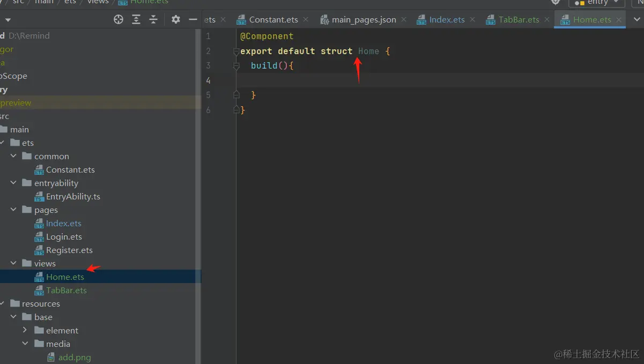Click the EntryAbility.ts file icon
Image resolution: width=644 pixels, height=364 pixels.
tap(39, 197)
